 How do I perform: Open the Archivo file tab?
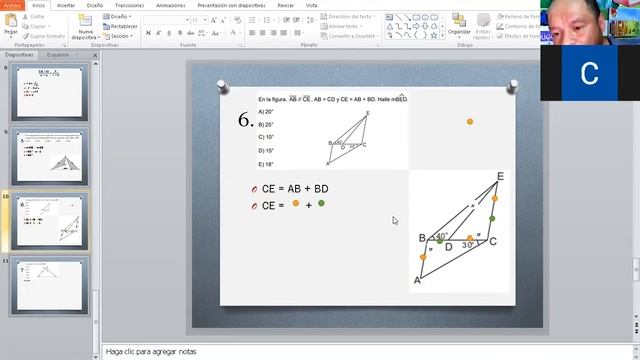(12, 5)
